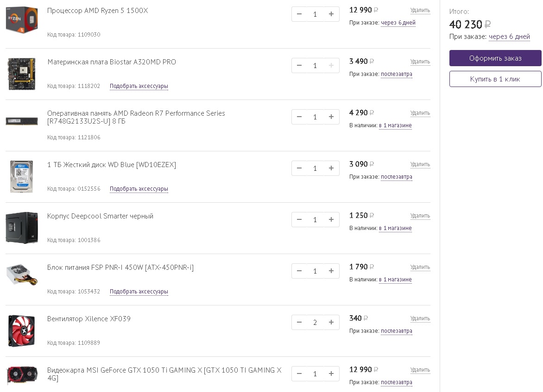Open accessories link for FSP power supply
The height and width of the screenshot is (392, 543).
tap(139, 292)
